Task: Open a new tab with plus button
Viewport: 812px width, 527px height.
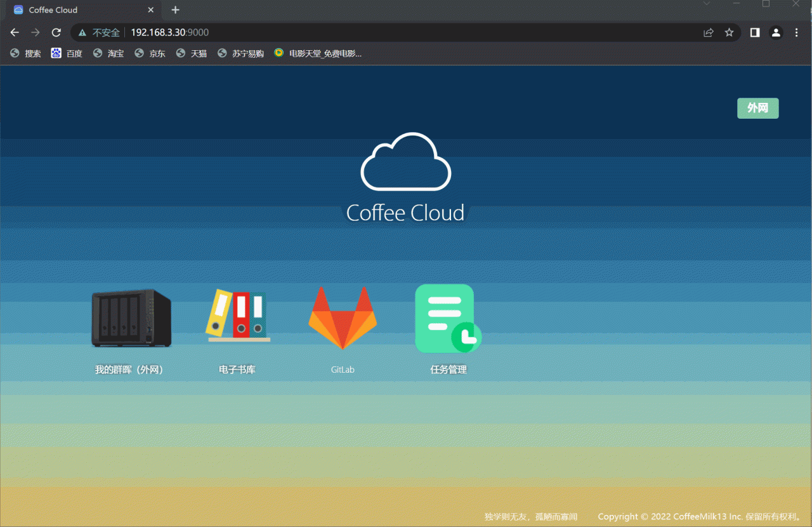Action: [x=176, y=10]
